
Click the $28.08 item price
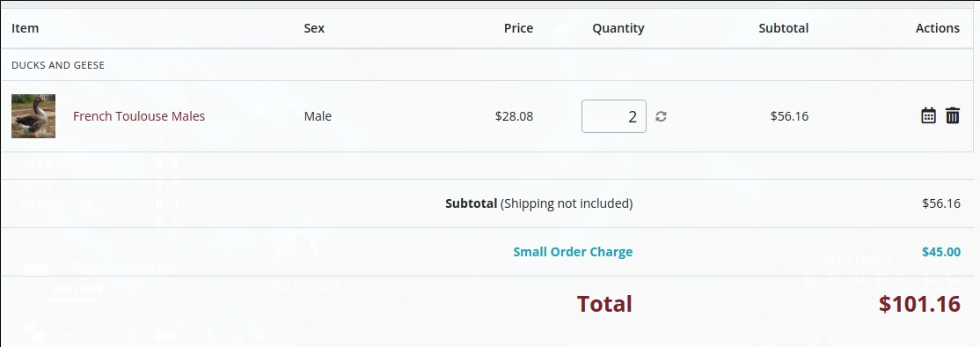514,116
